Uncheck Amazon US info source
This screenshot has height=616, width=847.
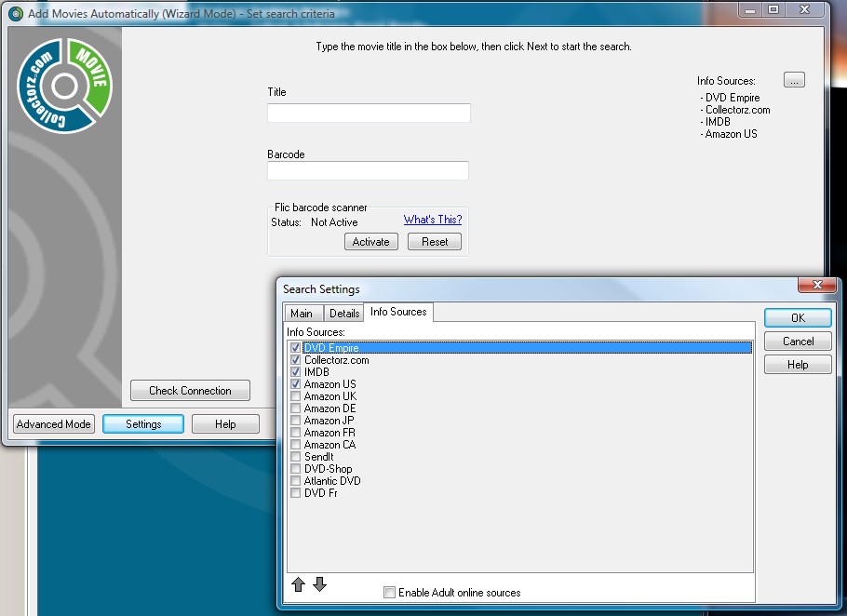click(295, 384)
